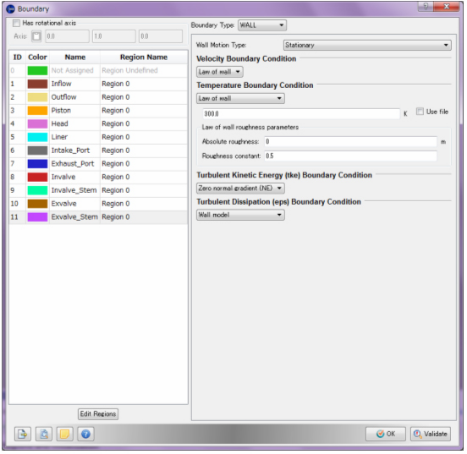Screen dimensions: 467x454
Task: Tick the Use file checkbox for temperature
Action: (x=420, y=111)
